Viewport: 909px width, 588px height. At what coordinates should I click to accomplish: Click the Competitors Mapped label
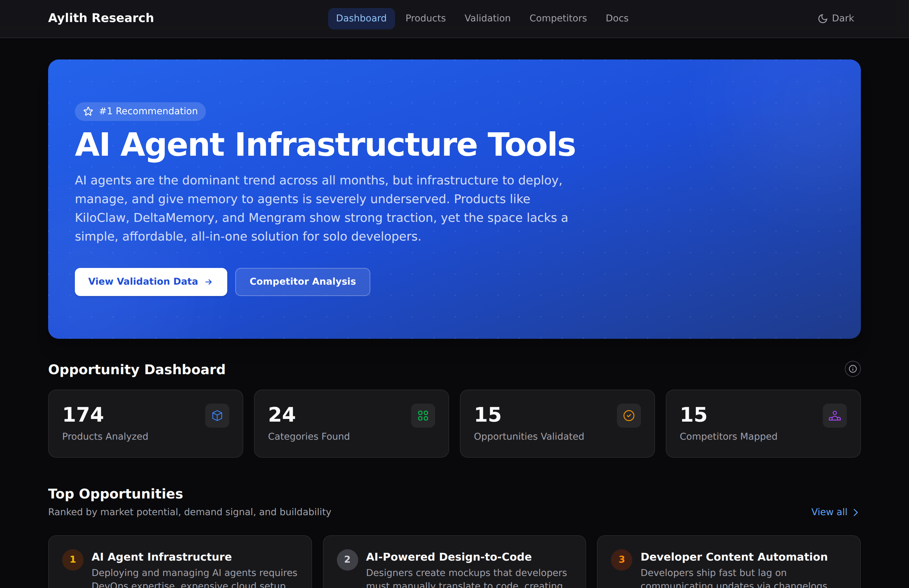point(728,436)
